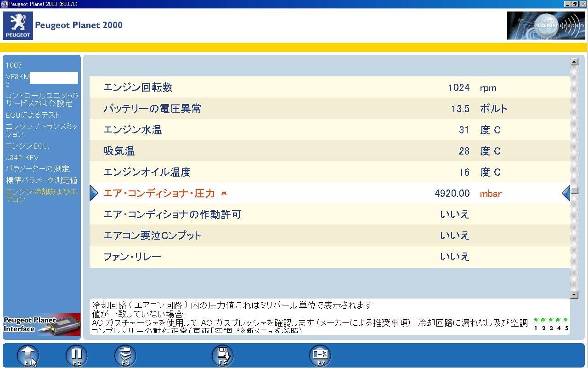Click the window title bar app icon
Image resolution: width=588 pixels, height=368 pixels.
(5, 4)
